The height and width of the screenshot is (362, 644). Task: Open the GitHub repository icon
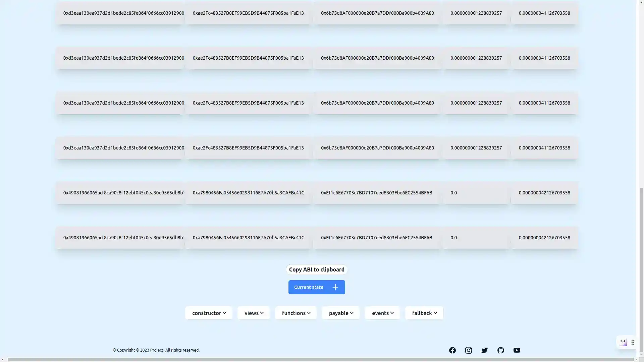500,350
